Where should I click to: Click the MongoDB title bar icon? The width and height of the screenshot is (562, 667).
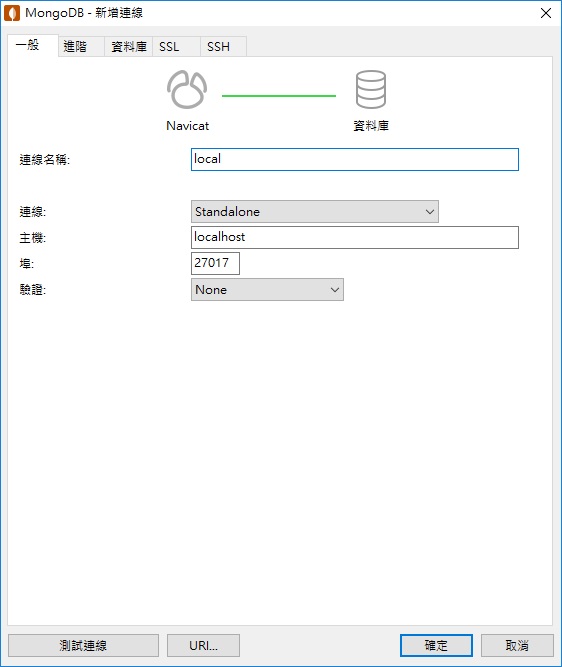pos(12,13)
